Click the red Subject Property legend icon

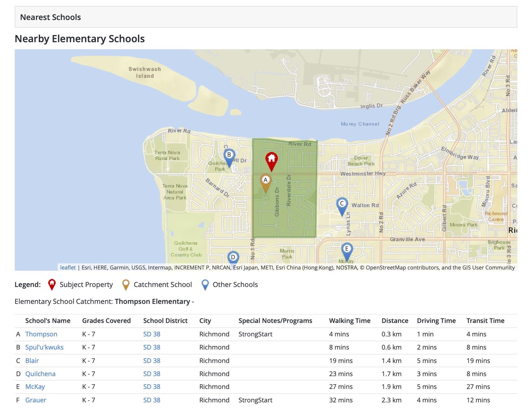(x=52, y=285)
